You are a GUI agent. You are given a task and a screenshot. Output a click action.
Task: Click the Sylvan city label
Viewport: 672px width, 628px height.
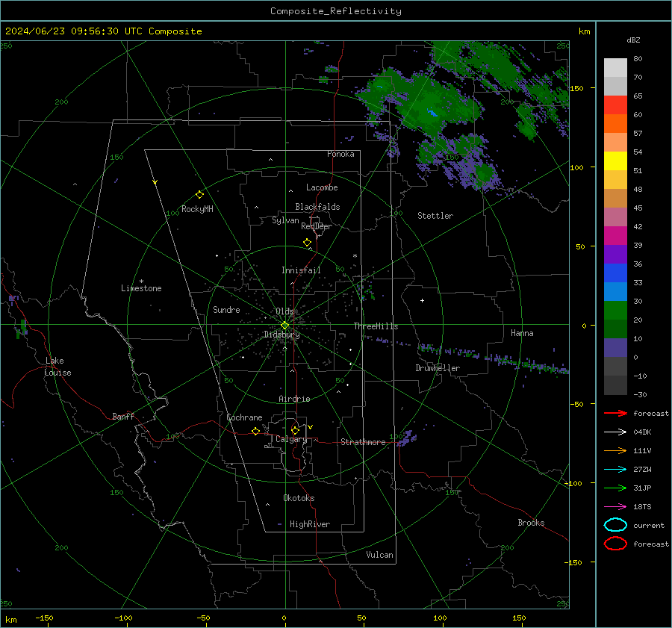[x=285, y=220]
